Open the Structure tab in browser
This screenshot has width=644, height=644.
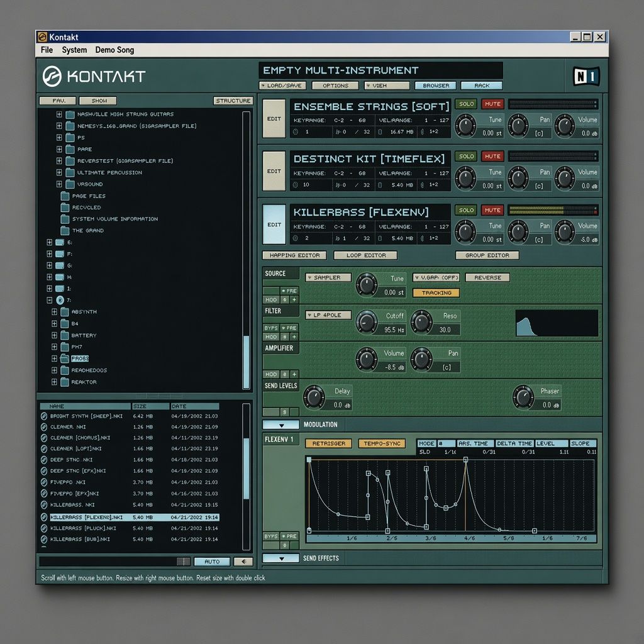pos(233,101)
